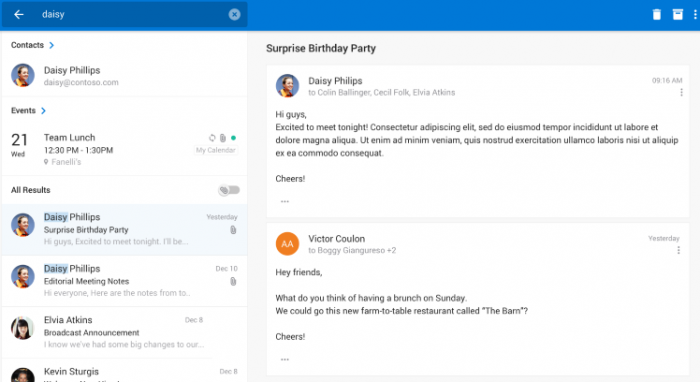Toggle the attachments-only filter switch

229,191
